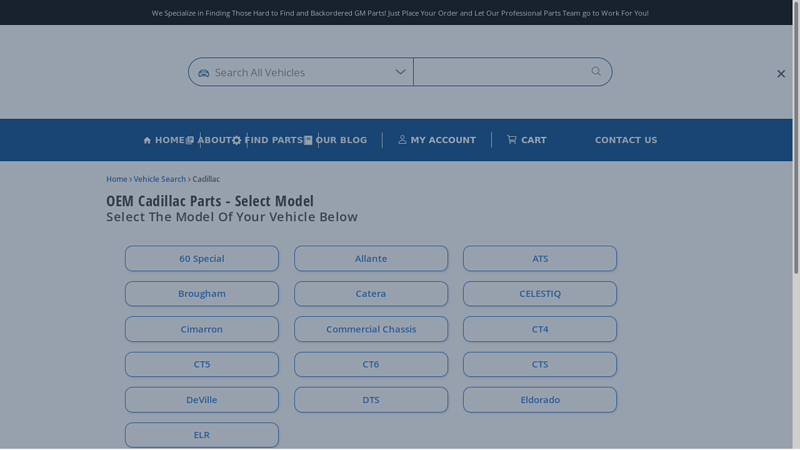
Task: Close the overlay with the X icon
Action: coord(781,74)
